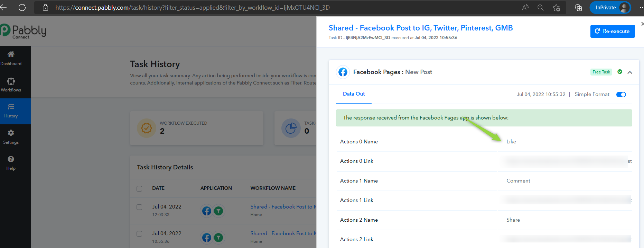Click the browser refresh icon
Screen dimensions: 644x248
[x=22, y=8]
